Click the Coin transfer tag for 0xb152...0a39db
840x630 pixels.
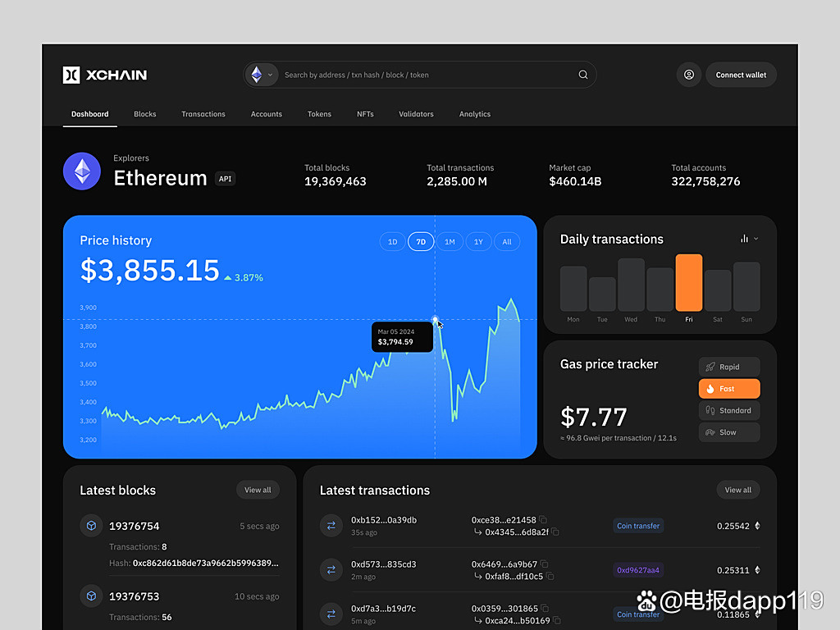click(638, 526)
